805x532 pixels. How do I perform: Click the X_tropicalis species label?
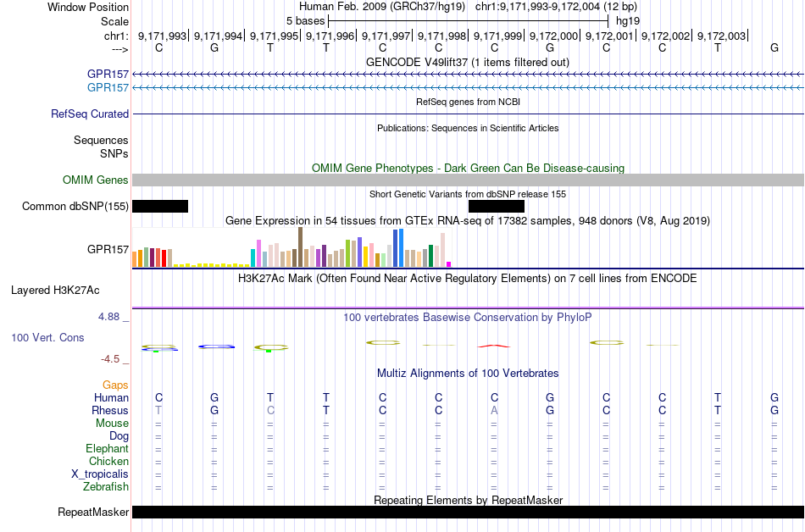click(x=100, y=474)
